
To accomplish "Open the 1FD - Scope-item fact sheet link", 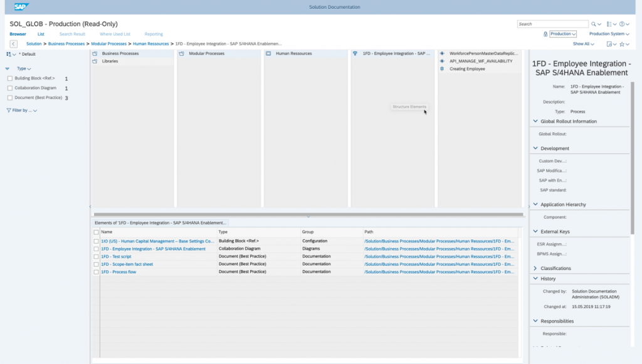I will pos(127,264).
